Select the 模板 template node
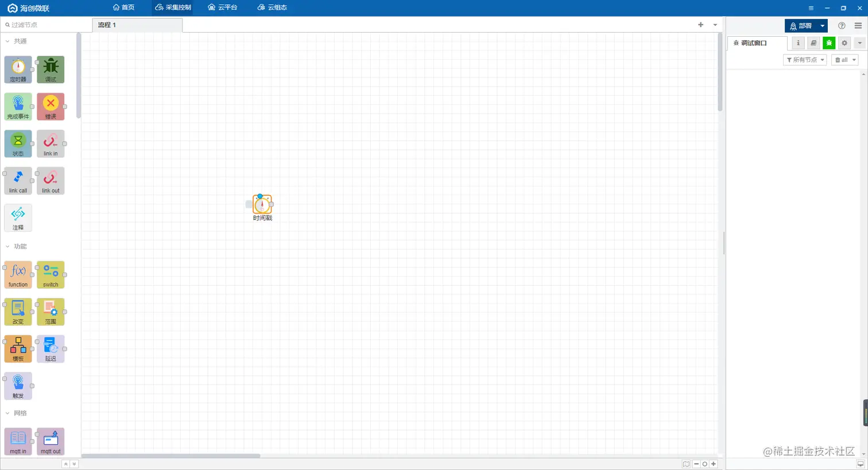Screen dimensions: 868x470 coord(18,349)
